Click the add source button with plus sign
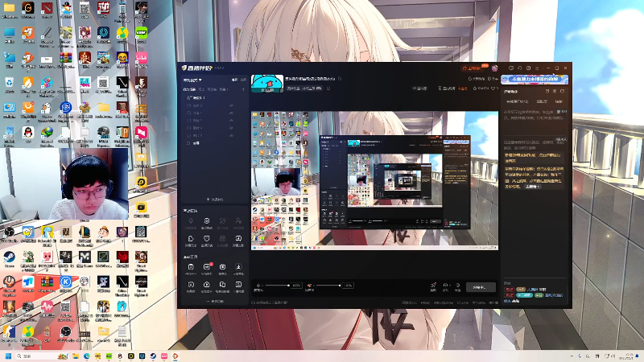Screen dimensions: 644x362 pyautogui.click(x=215, y=200)
